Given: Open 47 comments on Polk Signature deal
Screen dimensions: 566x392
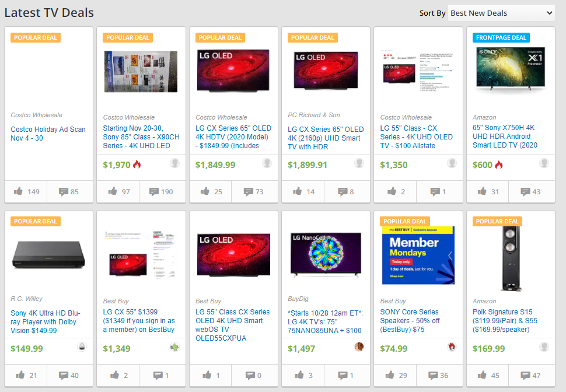Looking at the screenshot, I should pyautogui.click(x=532, y=376).
